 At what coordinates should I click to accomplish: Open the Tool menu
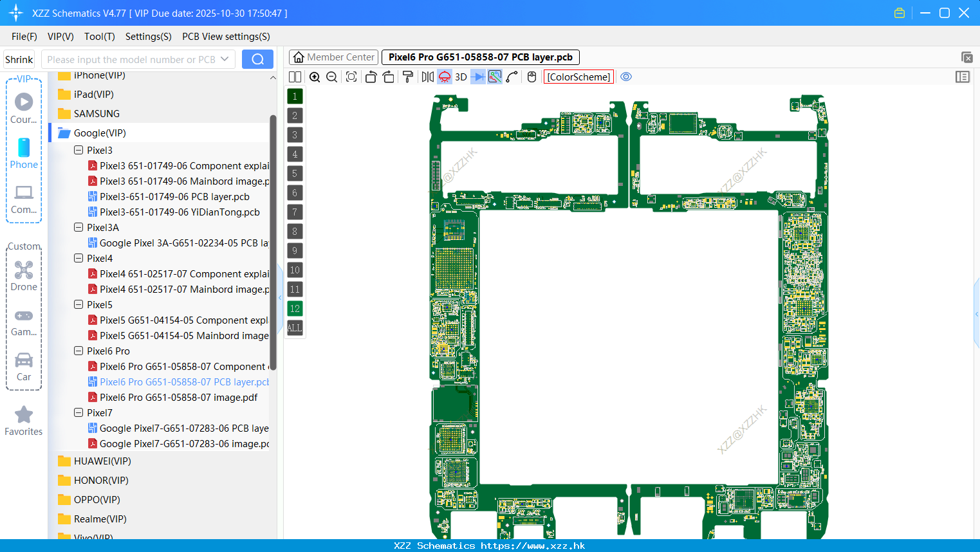click(100, 37)
